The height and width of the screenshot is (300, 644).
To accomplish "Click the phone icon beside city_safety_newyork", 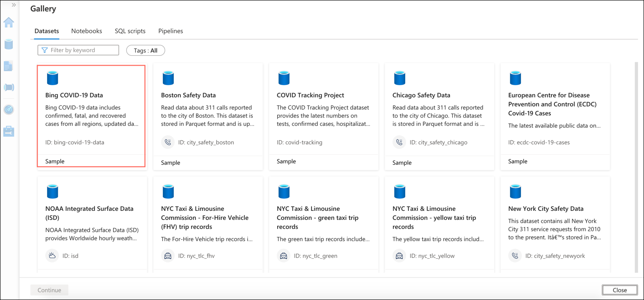I will click(x=515, y=256).
